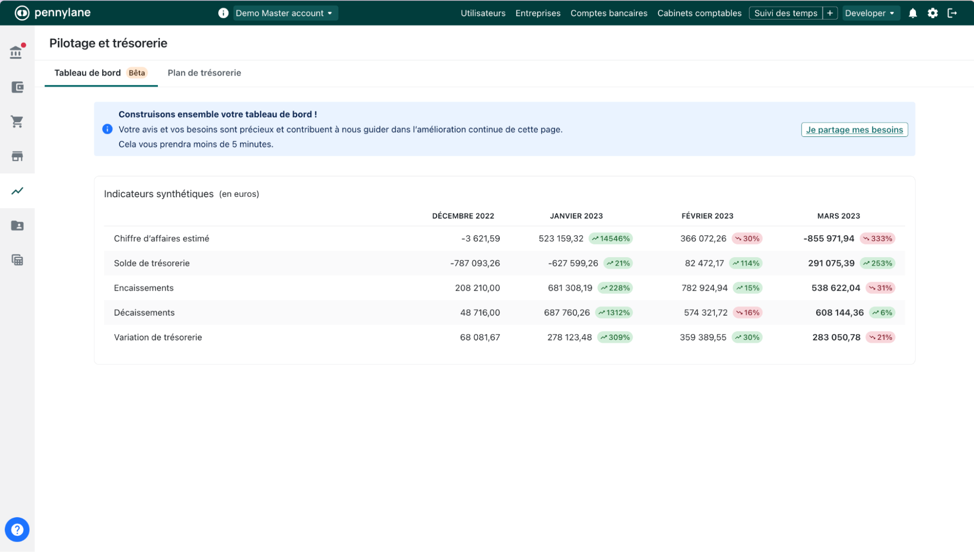This screenshot has height=560, width=974.
Task: Click the MARS 2023 column header
Action: [x=839, y=216]
